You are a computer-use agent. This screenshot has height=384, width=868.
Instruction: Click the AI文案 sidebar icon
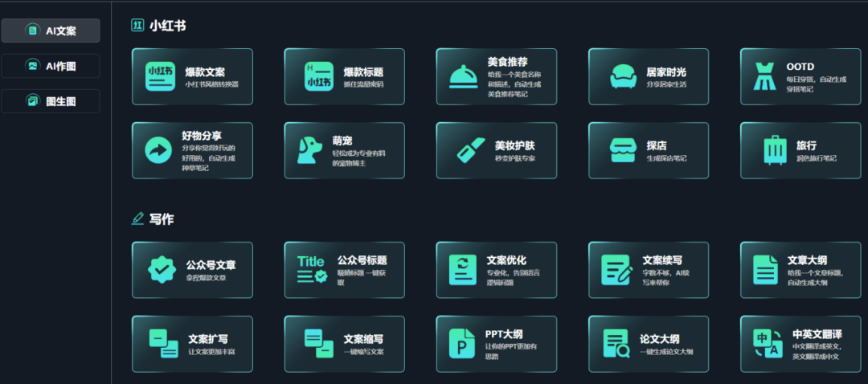pyautogui.click(x=33, y=31)
